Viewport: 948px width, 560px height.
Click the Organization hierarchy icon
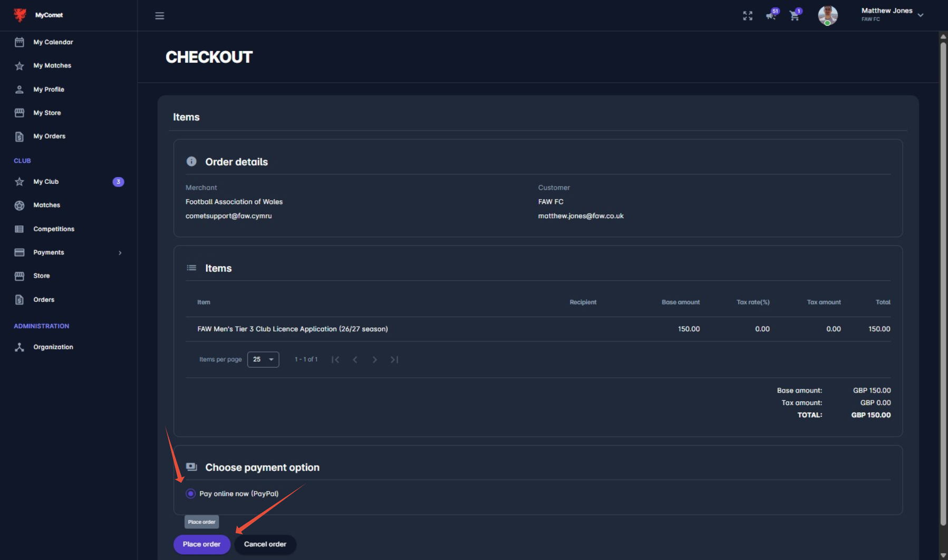click(x=20, y=347)
